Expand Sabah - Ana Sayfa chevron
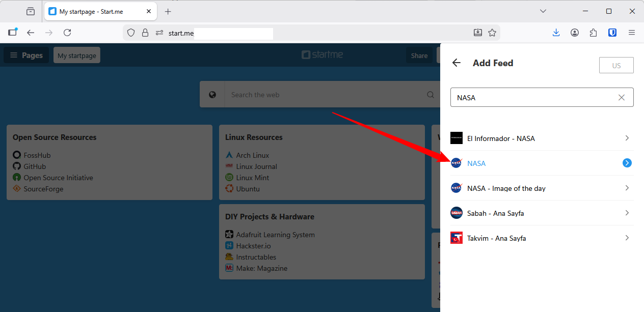Viewport: 644px width, 312px height. (x=627, y=213)
